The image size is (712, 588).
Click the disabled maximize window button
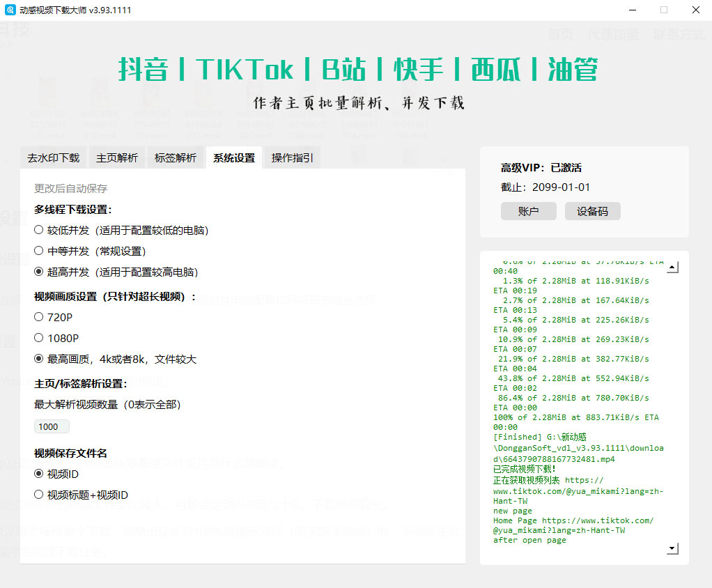664,10
